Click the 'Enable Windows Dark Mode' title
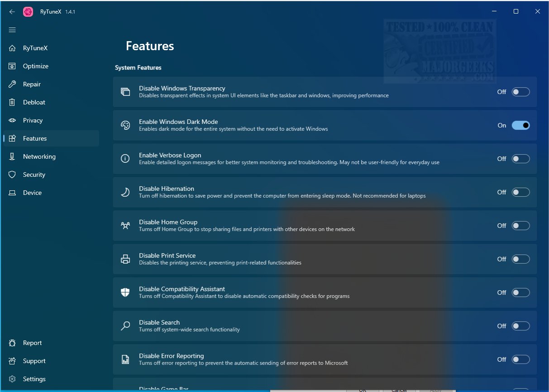This screenshot has height=392, width=549. (178, 122)
